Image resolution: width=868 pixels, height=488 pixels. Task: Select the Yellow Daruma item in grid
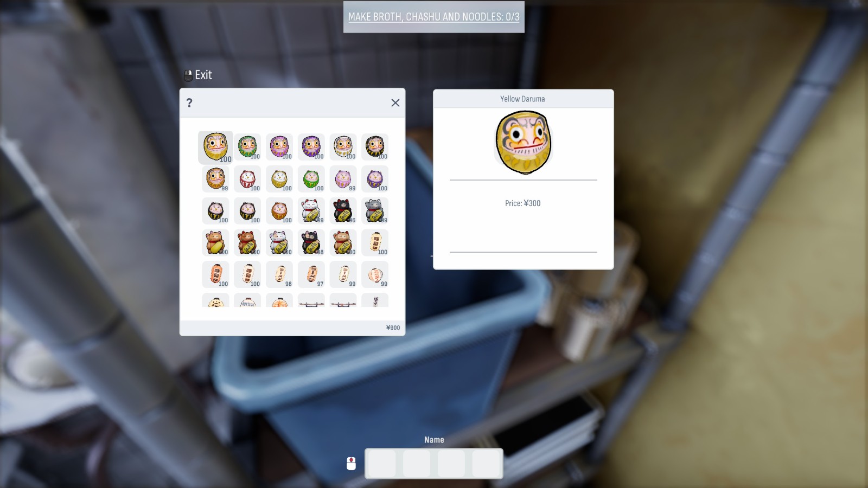[215, 147]
